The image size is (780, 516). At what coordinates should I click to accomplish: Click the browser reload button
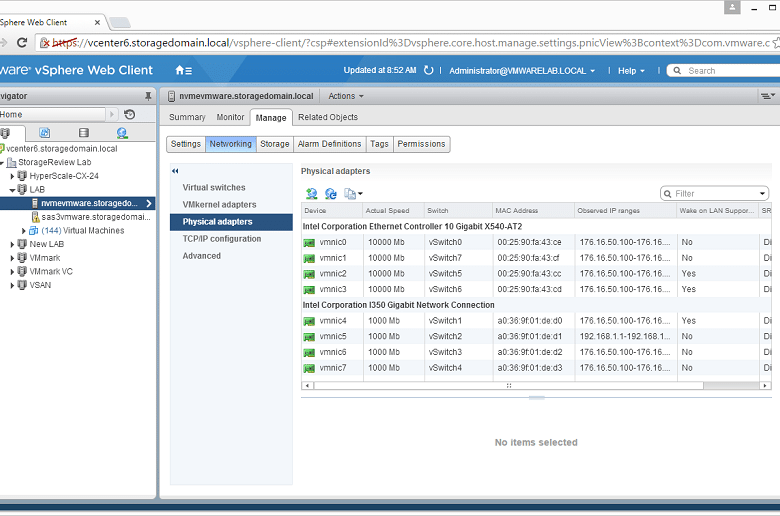coord(22,43)
